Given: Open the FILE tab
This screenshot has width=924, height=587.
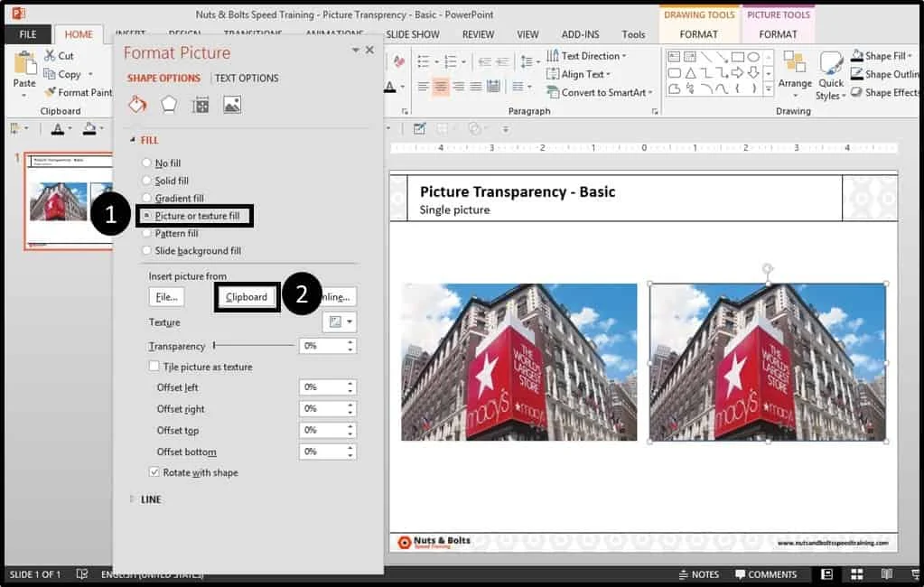Looking at the screenshot, I should tap(28, 34).
